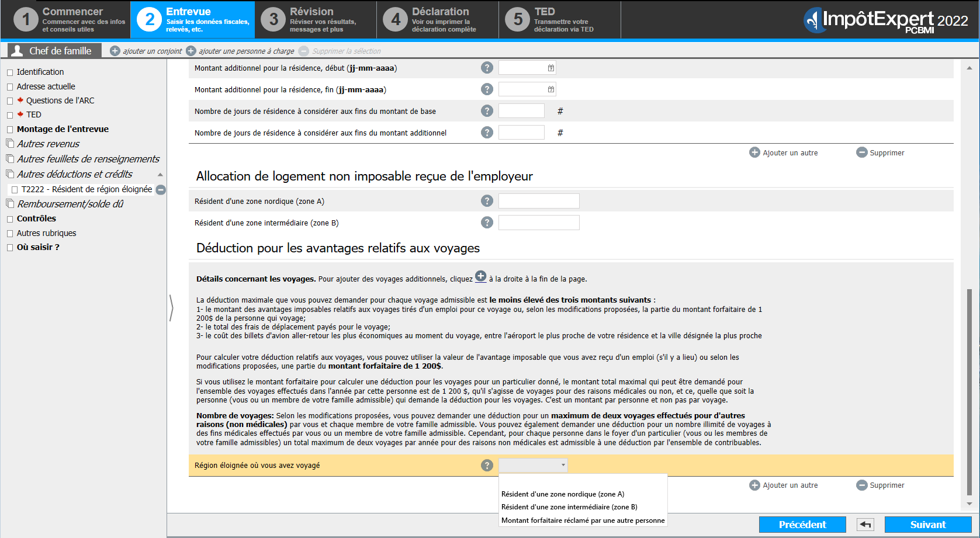980x538 pixels.
Task: Go to step 3 Révision
Action: (316, 20)
